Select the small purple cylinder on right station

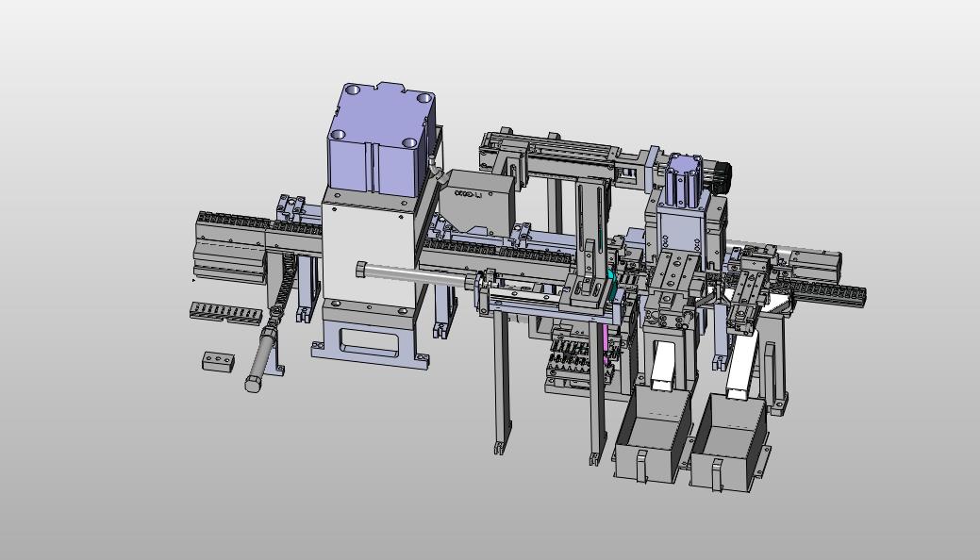[x=685, y=181]
